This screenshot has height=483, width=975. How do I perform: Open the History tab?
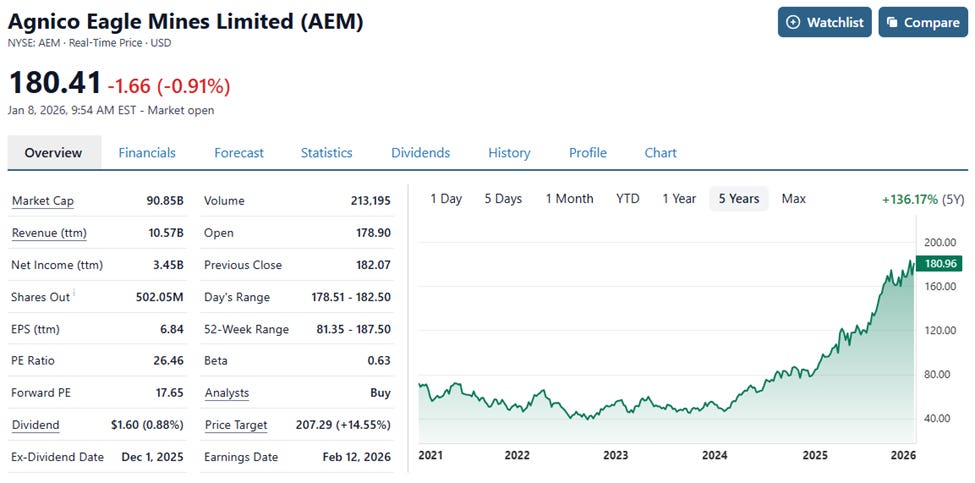[x=509, y=152]
